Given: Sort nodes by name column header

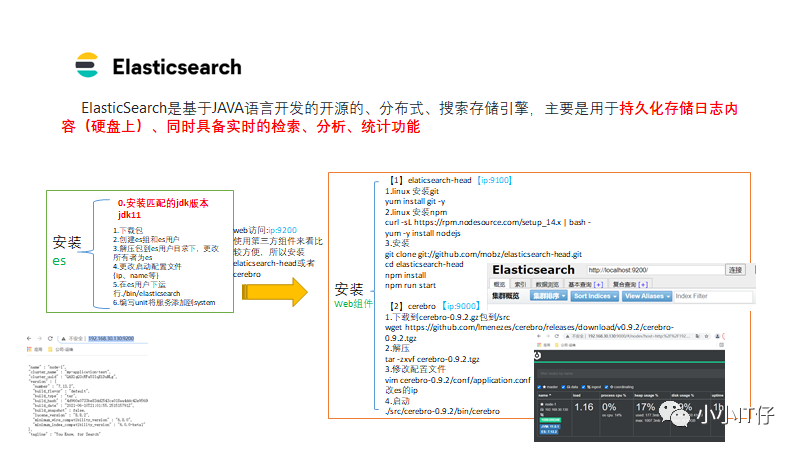Looking at the screenshot, I should tap(544, 395).
